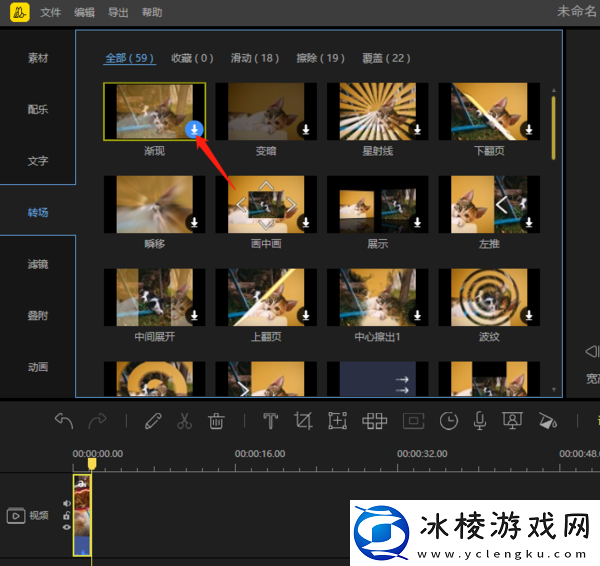Viewport: 600px width, 566px height.
Task: Click the Crop tool icon
Action: (303, 421)
